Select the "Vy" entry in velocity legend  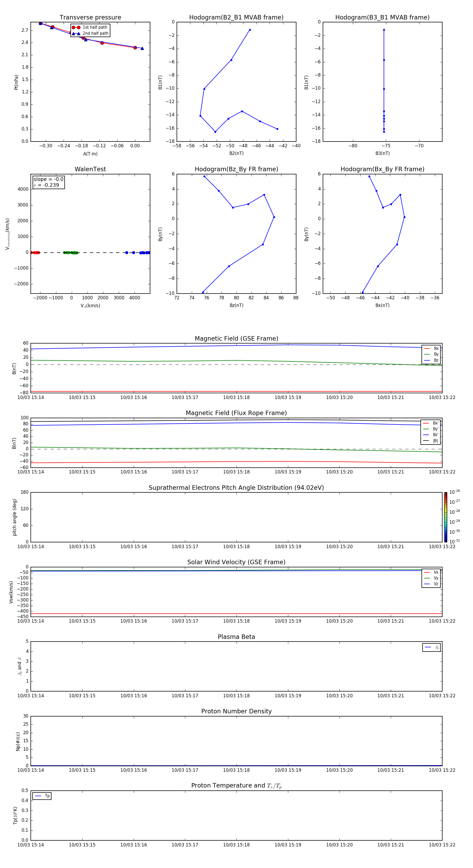(x=431, y=578)
